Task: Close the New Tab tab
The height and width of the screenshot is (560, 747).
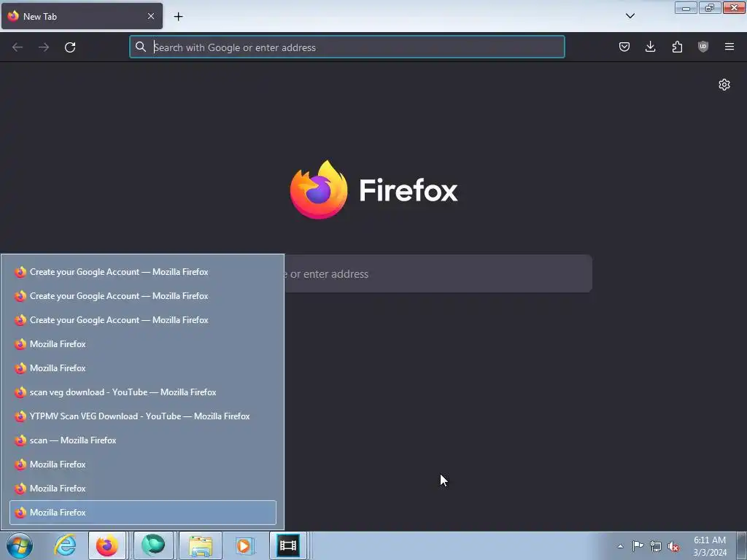Action: pos(151,16)
